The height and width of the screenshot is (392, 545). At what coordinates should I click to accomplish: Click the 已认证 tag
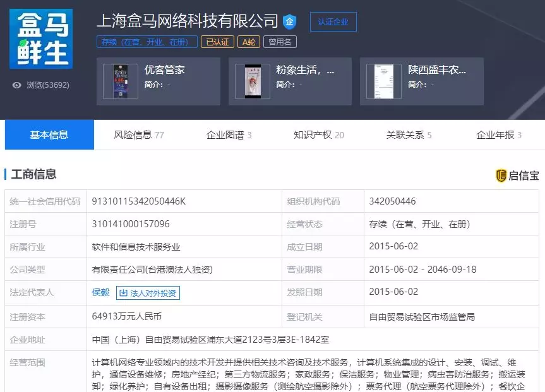218,42
